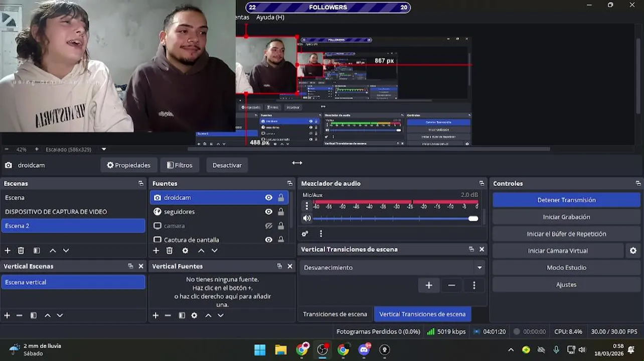Add a vertical scene transition with the plus button
Image resolution: width=644 pixels, height=361 pixels.
(429, 285)
